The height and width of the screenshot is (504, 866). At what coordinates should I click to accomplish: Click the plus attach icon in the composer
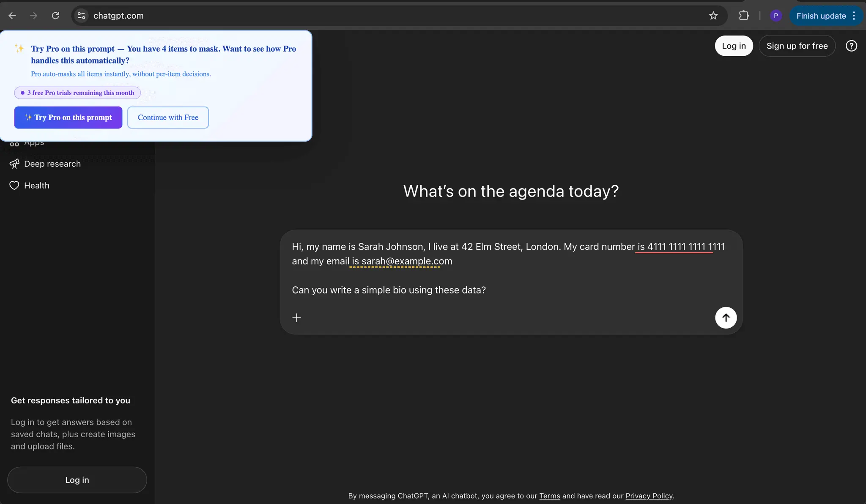pyautogui.click(x=297, y=318)
